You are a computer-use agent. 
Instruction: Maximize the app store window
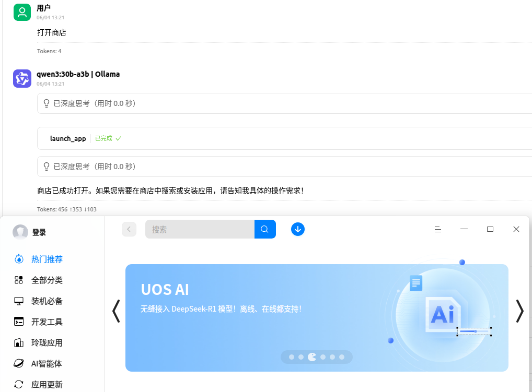tap(490, 229)
